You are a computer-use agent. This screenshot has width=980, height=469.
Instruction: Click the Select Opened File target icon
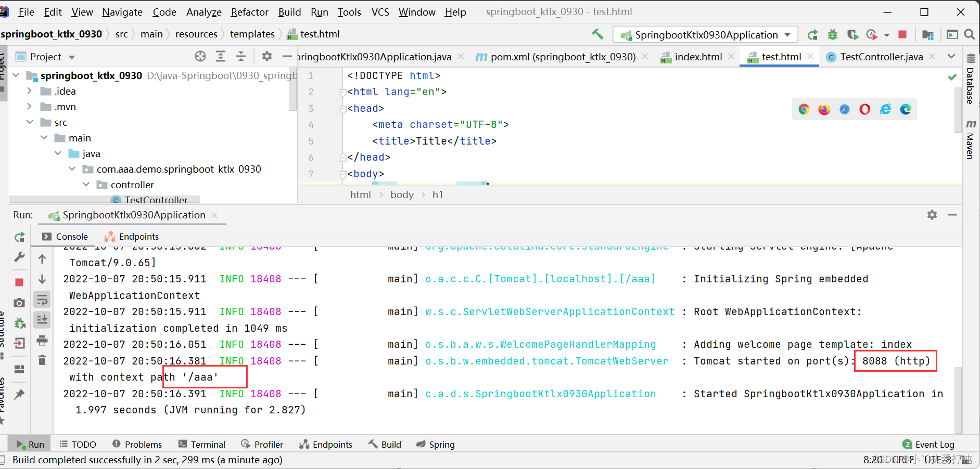point(200,56)
